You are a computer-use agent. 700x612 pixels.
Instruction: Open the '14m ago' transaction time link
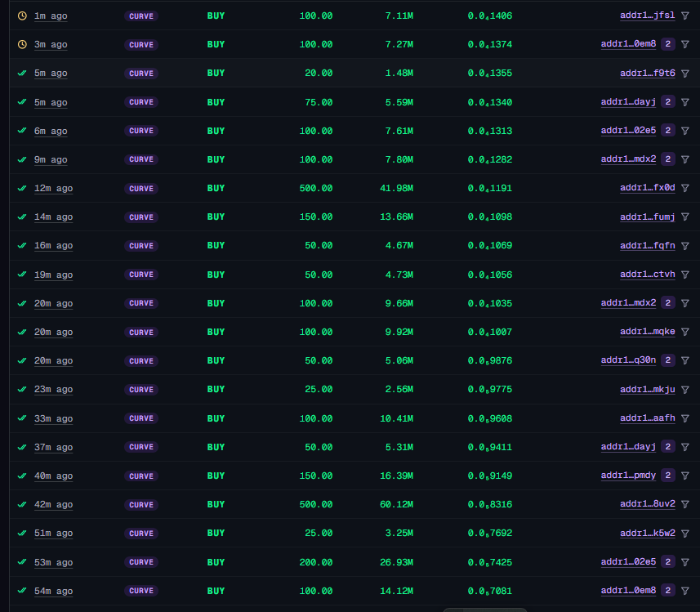coord(54,217)
